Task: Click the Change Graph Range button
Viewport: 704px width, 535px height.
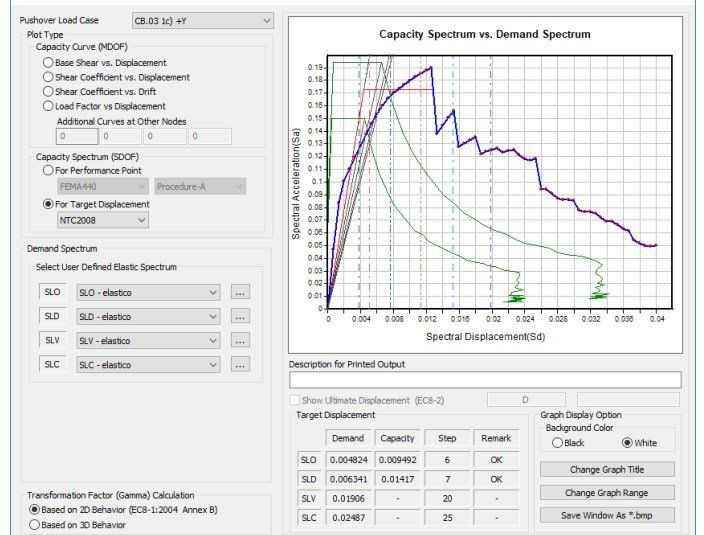Action: (x=607, y=493)
